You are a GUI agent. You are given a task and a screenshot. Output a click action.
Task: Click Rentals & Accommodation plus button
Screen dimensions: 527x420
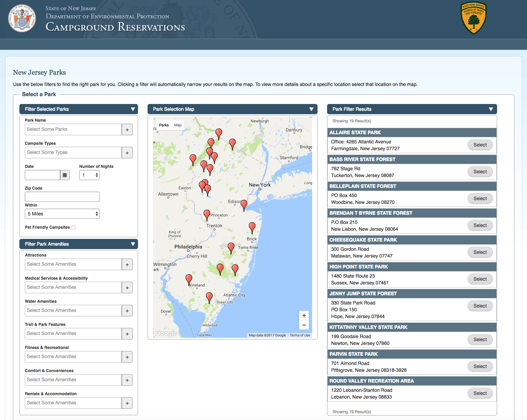click(127, 403)
